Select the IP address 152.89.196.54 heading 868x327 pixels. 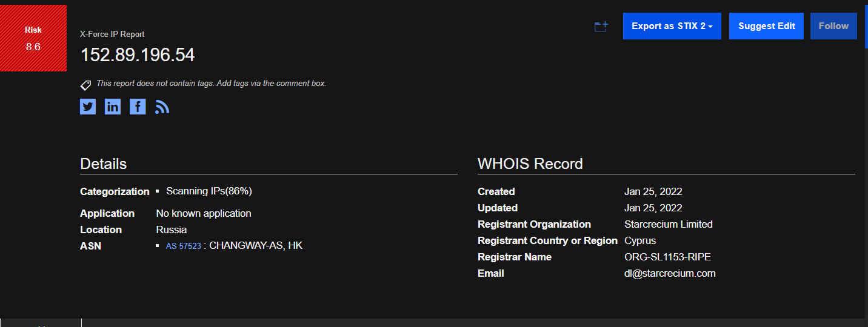tap(138, 55)
